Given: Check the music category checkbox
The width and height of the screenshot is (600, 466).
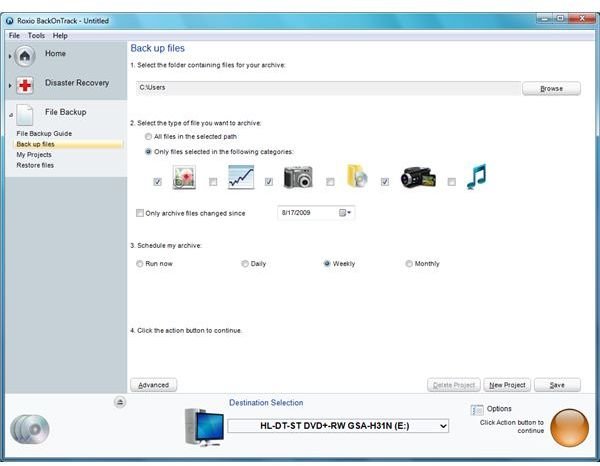Looking at the screenshot, I should (452, 182).
